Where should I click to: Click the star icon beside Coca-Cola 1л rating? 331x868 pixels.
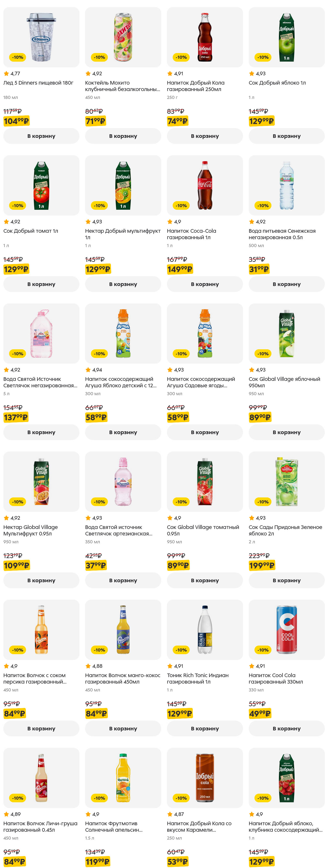pos(170,222)
